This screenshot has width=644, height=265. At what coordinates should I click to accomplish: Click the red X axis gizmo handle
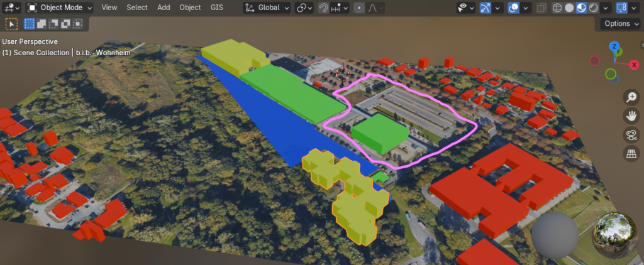point(634,63)
